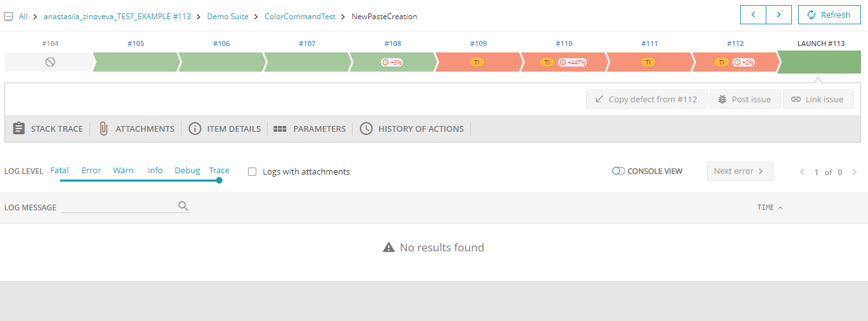Set log level to Fatal
This screenshot has width=868, height=321.
(59, 171)
